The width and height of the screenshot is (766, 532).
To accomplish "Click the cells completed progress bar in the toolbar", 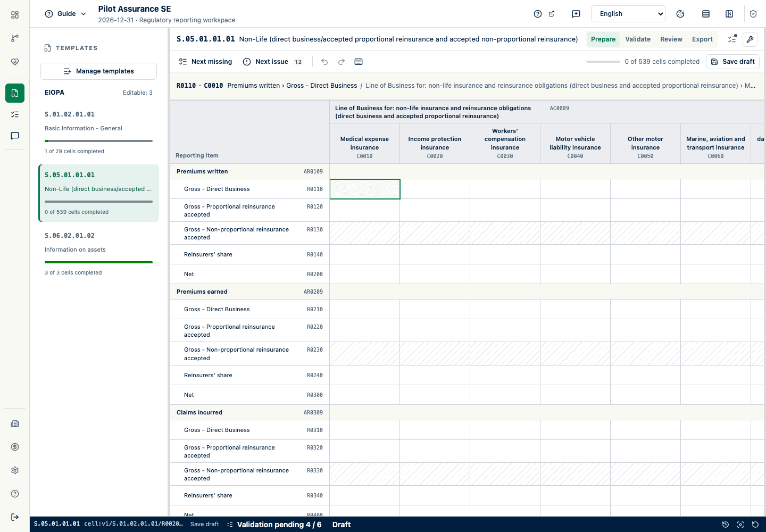I will (603, 62).
